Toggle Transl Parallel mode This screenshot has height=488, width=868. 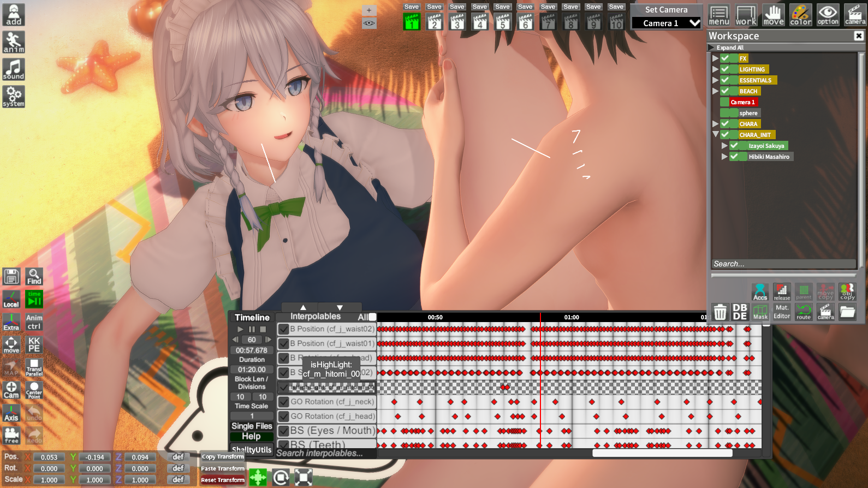pyautogui.click(x=34, y=367)
